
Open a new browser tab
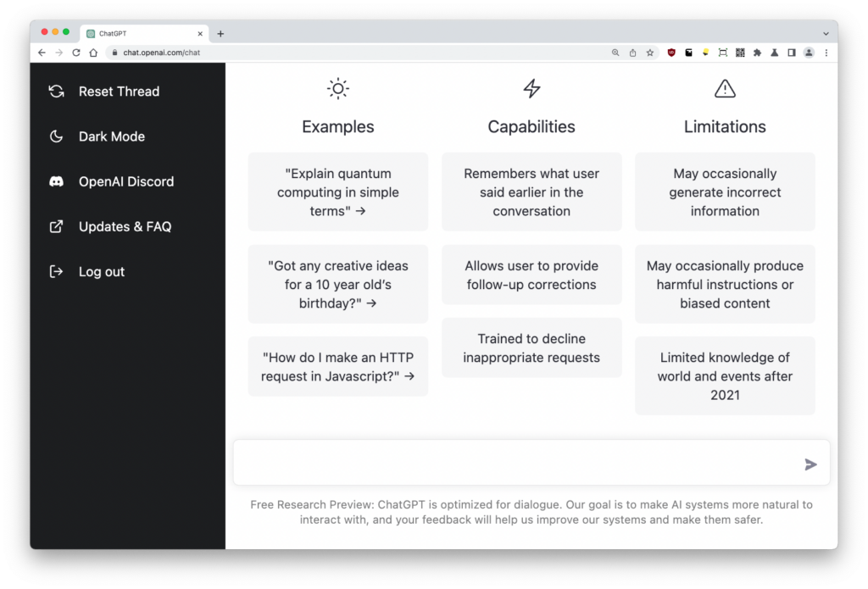coord(220,34)
